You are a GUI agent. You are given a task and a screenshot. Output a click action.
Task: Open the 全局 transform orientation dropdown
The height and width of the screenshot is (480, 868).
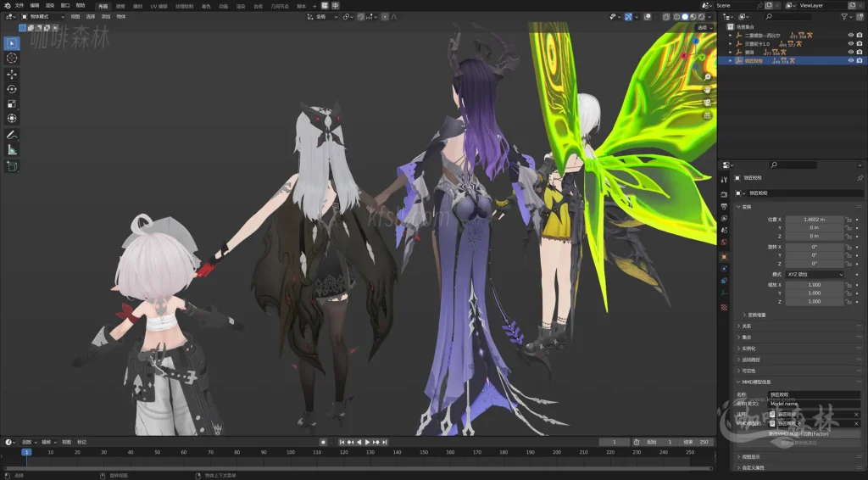[322, 17]
